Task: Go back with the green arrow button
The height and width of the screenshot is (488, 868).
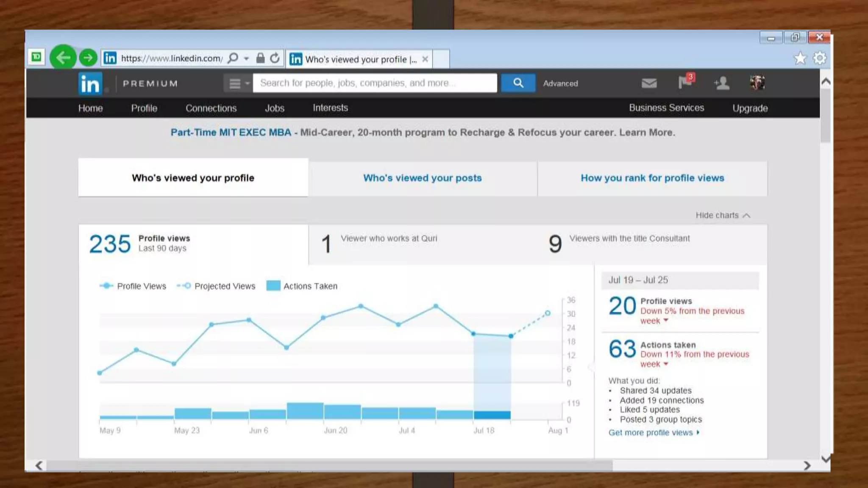Action: coord(63,57)
